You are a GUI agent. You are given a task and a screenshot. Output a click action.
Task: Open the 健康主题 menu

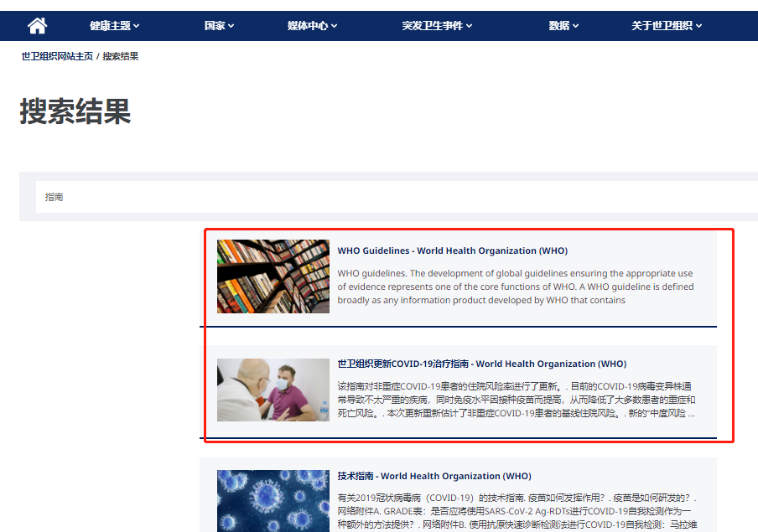tap(115, 26)
